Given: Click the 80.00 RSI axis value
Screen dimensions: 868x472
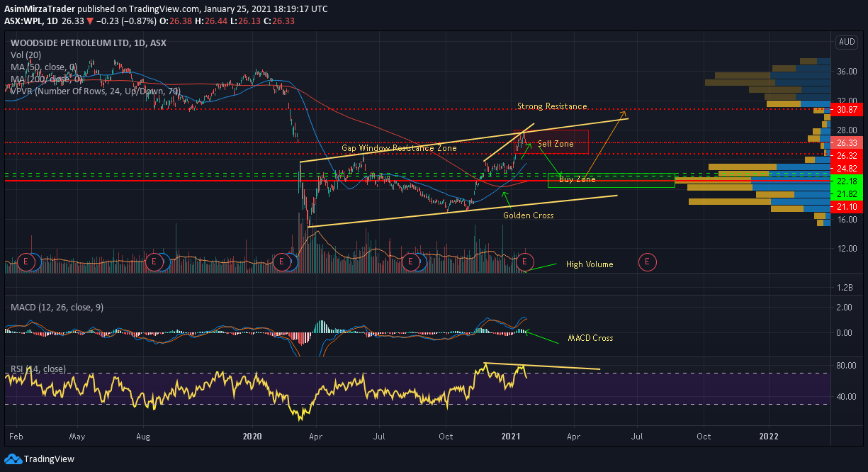Looking at the screenshot, I should (847, 366).
